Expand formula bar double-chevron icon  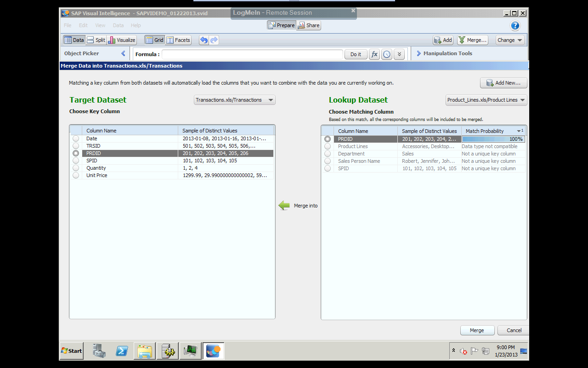tap(399, 54)
